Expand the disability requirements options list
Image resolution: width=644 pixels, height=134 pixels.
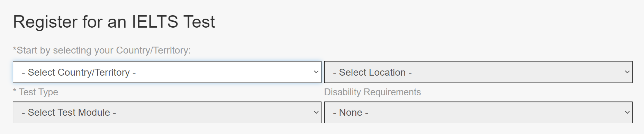point(478,113)
